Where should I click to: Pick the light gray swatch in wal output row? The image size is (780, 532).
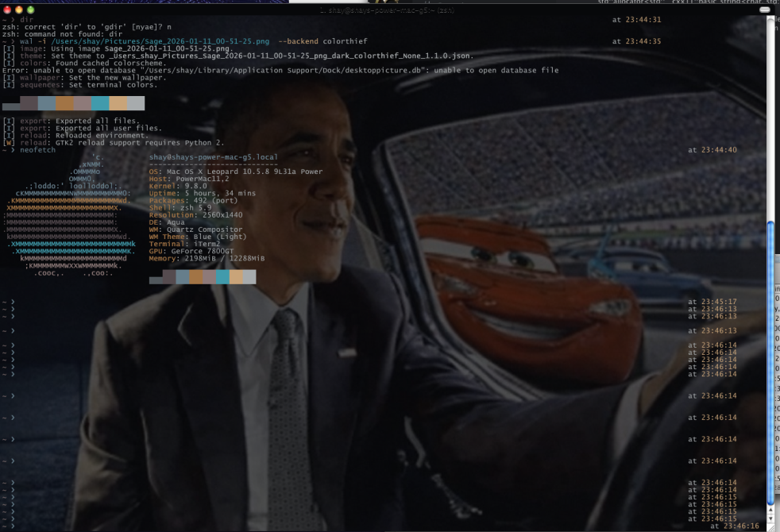coord(136,103)
